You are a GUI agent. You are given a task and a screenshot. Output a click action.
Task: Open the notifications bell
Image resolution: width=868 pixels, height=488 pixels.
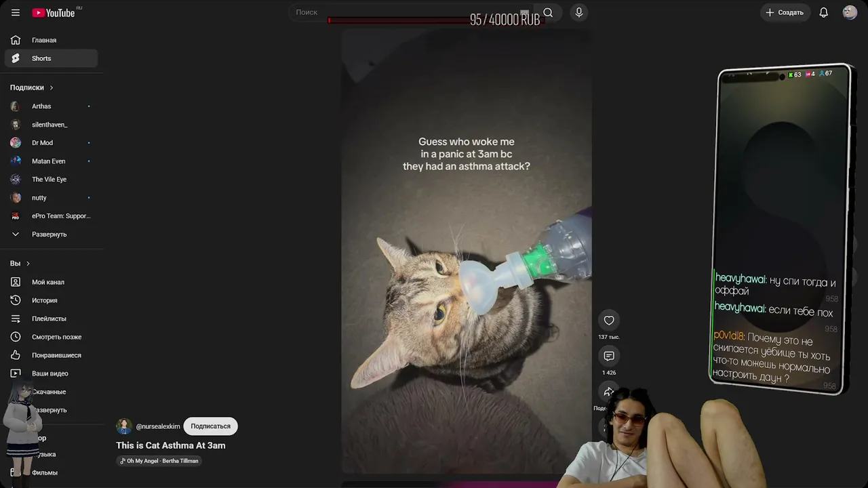pyautogui.click(x=824, y=12)
